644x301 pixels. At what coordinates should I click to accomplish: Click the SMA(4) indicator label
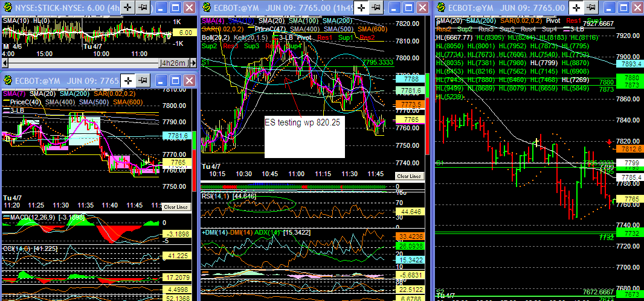212,21
